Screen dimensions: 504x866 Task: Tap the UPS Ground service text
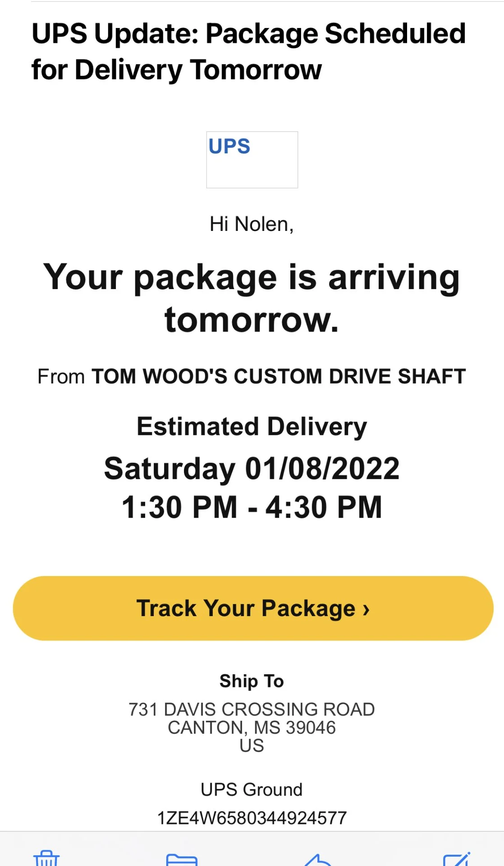[252, 790]
